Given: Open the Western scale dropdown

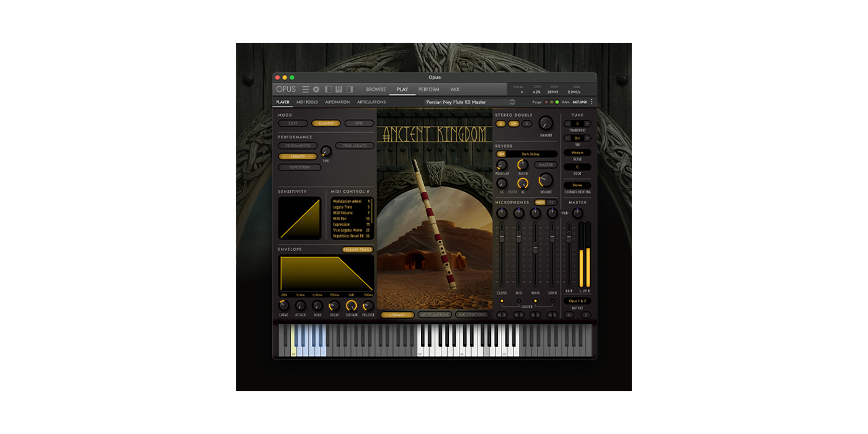Looking at the screenshot, I should (577, 153).
